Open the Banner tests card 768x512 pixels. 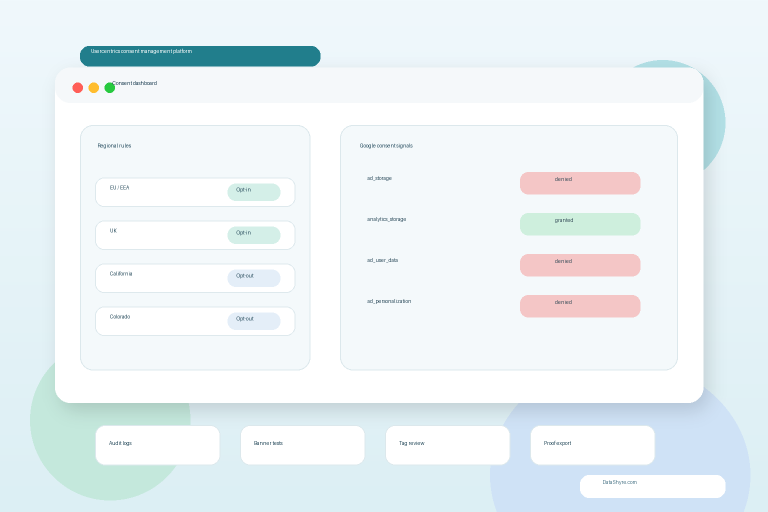pyautogui.click(x=303, y=445)
